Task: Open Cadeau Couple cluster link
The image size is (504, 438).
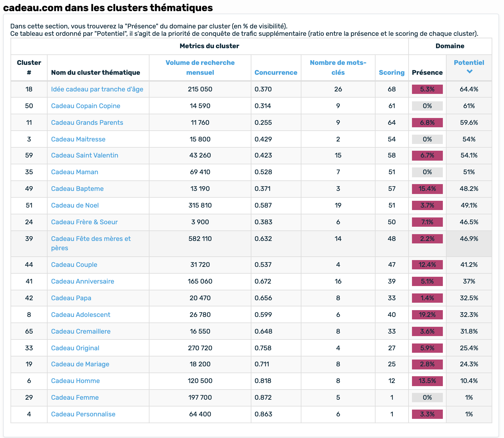Action: (74, 265)
